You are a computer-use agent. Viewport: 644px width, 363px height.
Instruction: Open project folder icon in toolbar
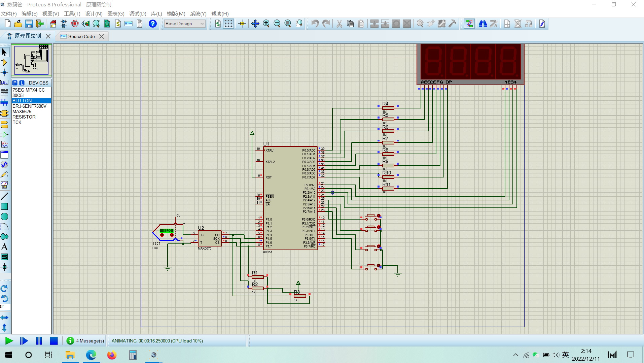point(18,24)
